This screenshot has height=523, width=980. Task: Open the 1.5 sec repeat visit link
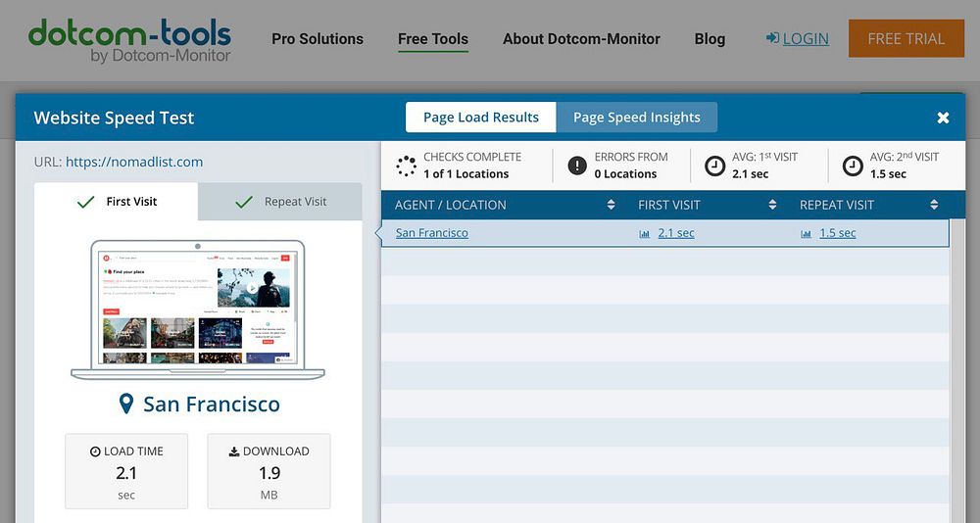[838, 232]
